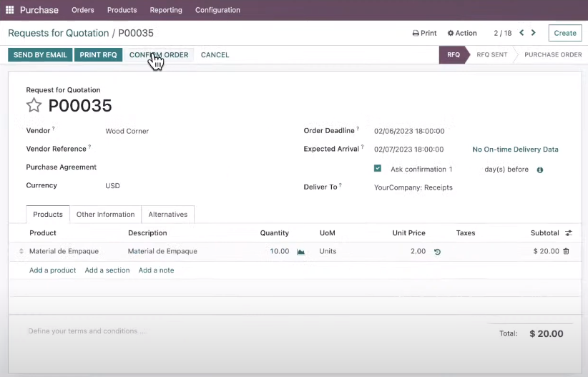The width and height of the screenshot is (588, 377).
Task: Open the Reporting menu
Action: tap(166, 10)
